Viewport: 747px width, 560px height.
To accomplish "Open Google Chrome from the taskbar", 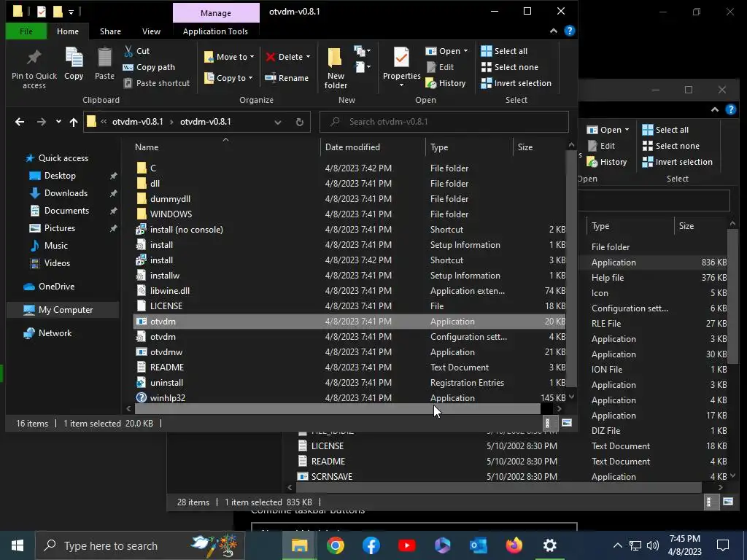I will point(336,545).
